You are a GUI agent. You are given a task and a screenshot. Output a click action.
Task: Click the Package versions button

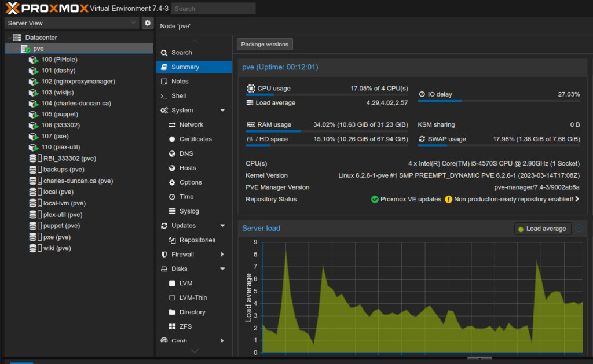(265, 45)
